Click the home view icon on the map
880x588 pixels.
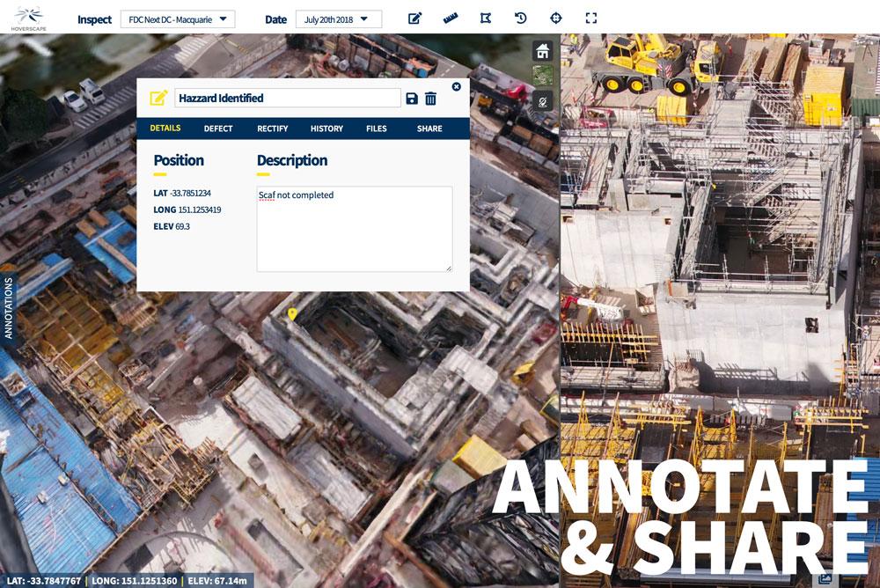[x=543, y=50]
